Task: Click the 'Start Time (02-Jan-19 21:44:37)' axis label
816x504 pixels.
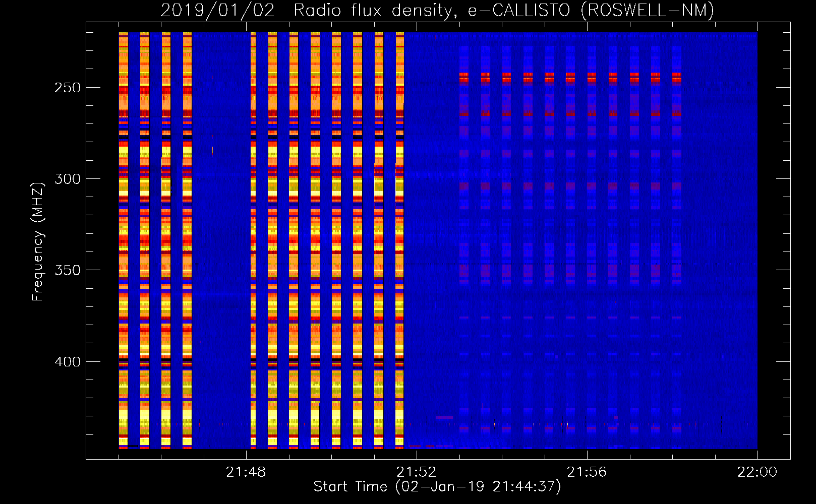Action: [437, 487]
